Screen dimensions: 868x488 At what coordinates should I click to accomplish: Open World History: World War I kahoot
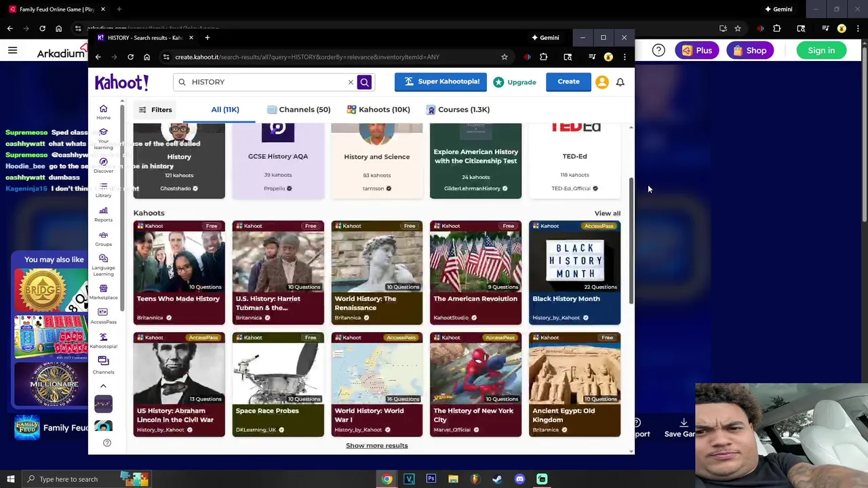coord(376,384)
